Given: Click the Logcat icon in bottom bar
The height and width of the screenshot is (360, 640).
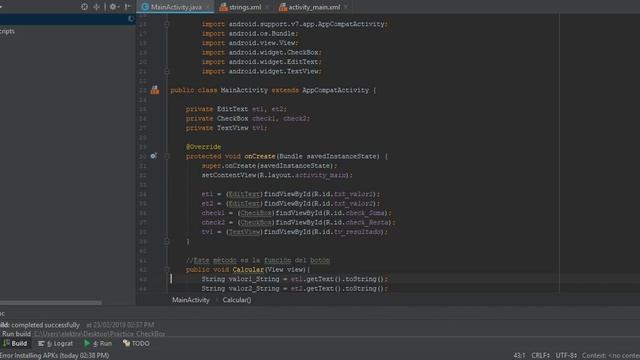Looking at the screenshot, I should click(x=41, y=344).
